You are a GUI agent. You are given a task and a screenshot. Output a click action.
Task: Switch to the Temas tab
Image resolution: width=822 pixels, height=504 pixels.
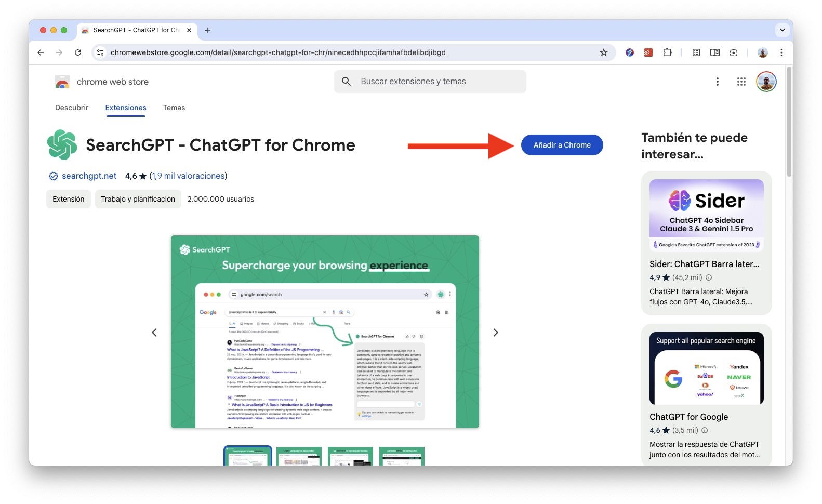(x=174, y=108)
